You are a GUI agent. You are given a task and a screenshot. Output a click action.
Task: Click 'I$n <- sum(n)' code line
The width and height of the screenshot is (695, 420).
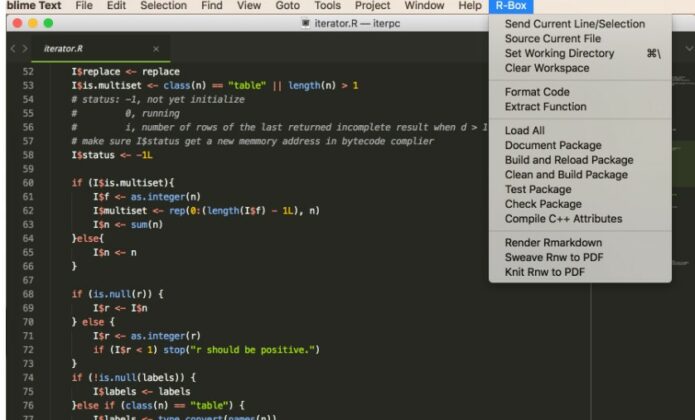pos(128,225)
